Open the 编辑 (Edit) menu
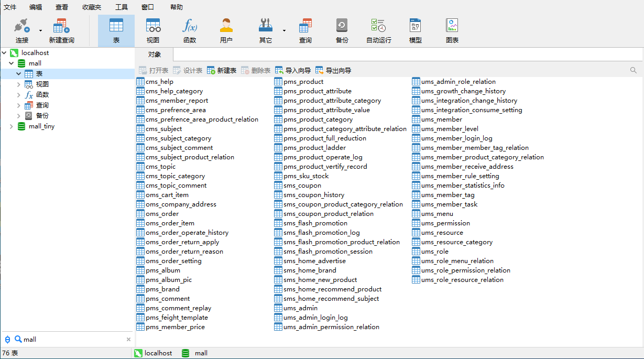This screenshot has height=359, width=644. pos(36,7)
